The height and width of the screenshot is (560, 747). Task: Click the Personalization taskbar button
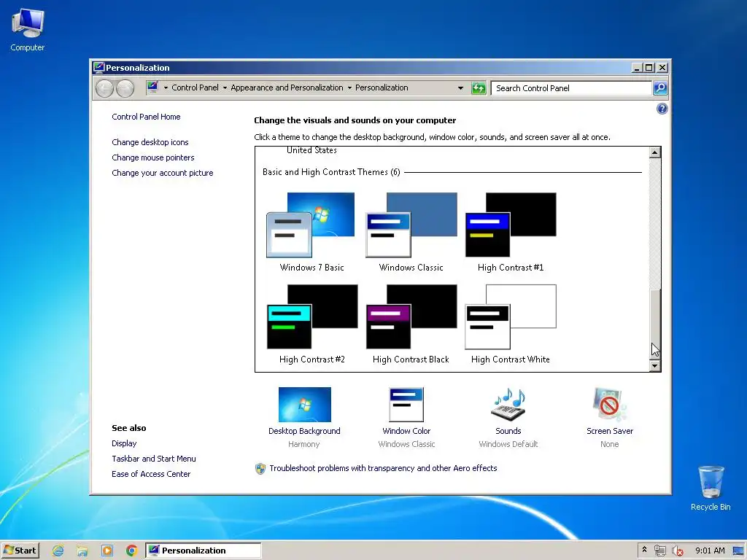pyautogui.click(x=204, y=551)
